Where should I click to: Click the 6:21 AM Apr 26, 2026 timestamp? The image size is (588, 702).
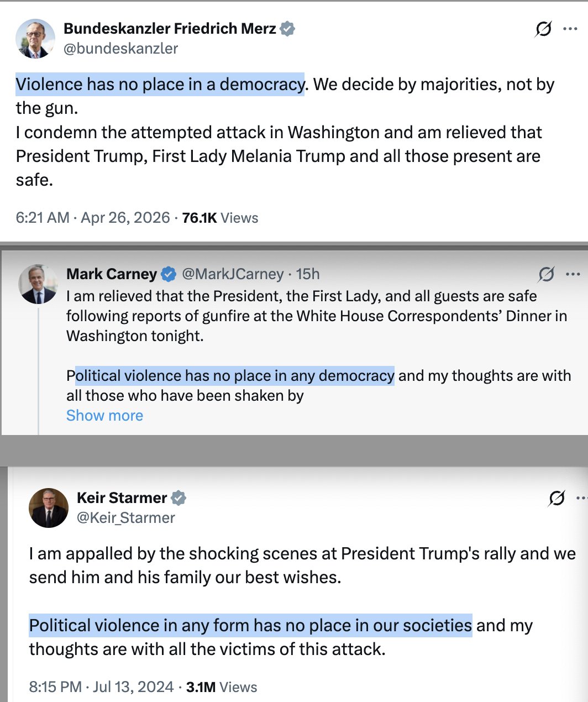pyautogui.click(x=93, y=218)
